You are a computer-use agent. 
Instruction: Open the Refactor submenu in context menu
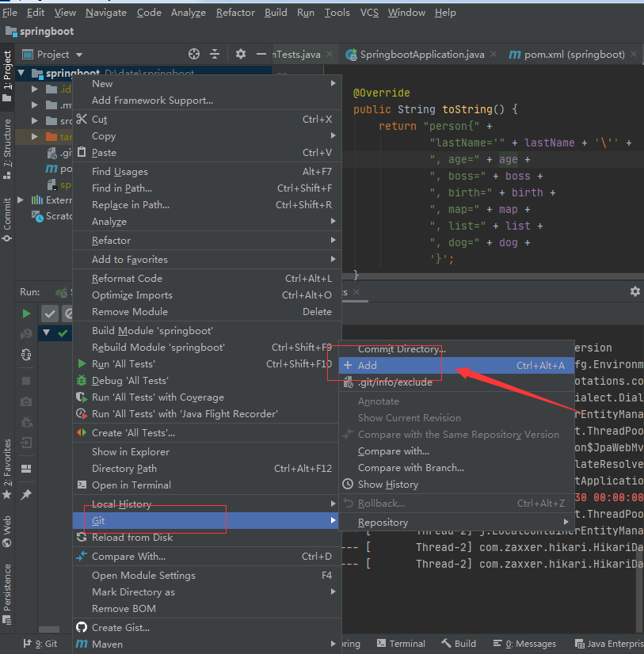[x=208, y=241]
